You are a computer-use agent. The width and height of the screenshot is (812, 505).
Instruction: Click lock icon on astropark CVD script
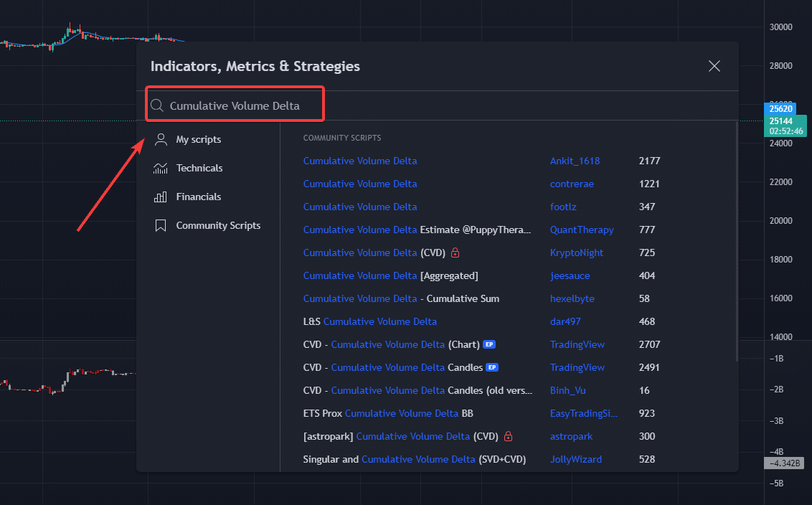[x=508, y=436]
